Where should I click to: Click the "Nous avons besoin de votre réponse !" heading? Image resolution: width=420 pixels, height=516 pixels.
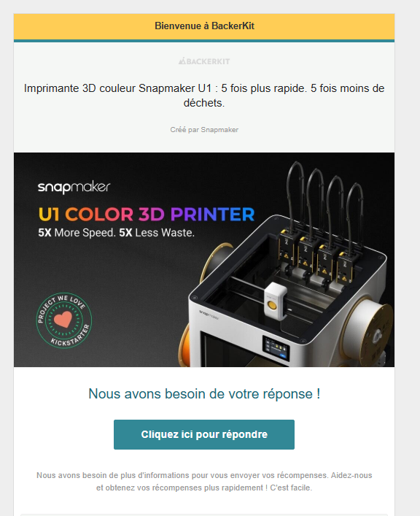(204, 393)
